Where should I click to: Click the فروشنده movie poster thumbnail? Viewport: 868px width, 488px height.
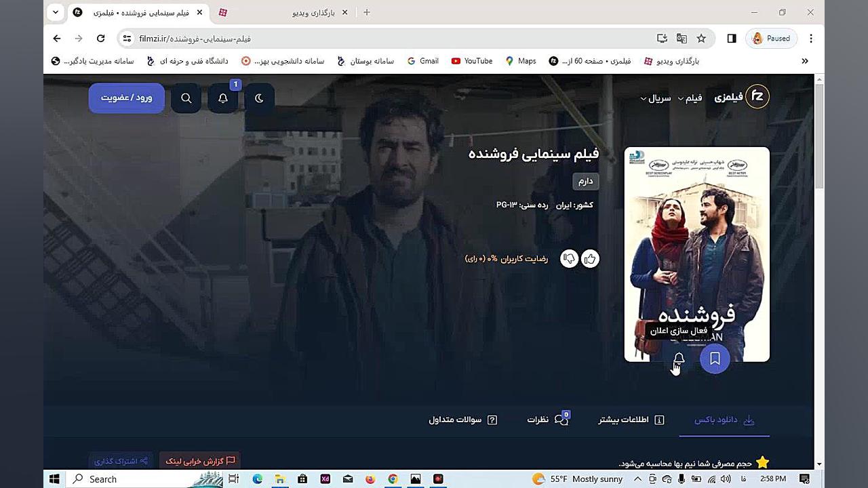click(697, 254)
